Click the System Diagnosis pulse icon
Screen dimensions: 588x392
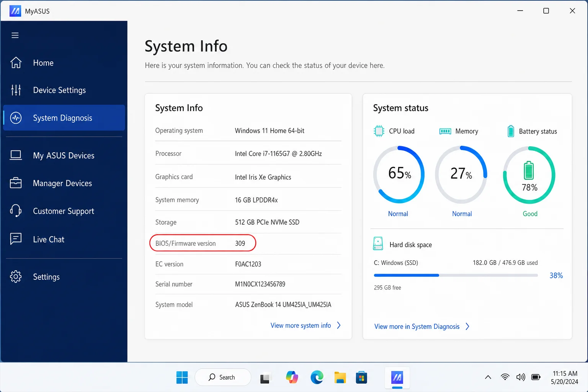click(x=16, y=118)
